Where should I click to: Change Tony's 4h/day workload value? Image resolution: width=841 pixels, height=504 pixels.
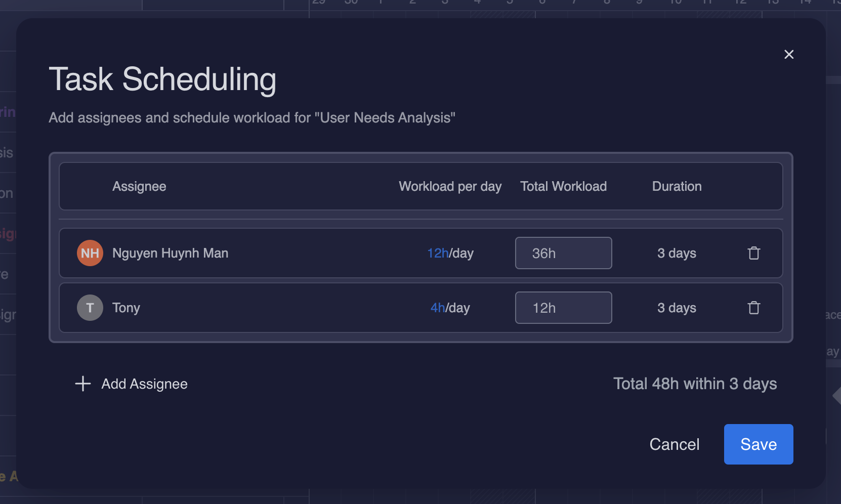pyautogui.click(x=438, y=308)
